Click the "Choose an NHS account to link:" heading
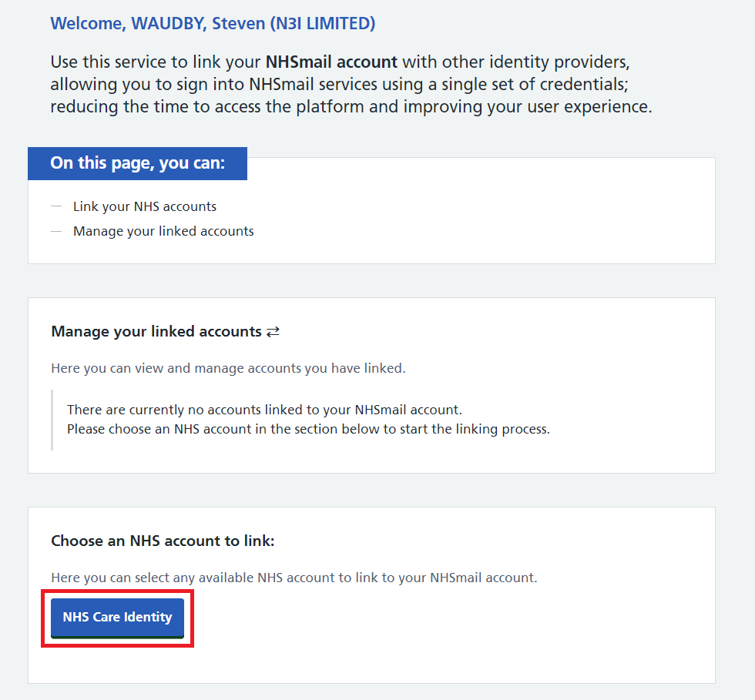 pos(163,541)
